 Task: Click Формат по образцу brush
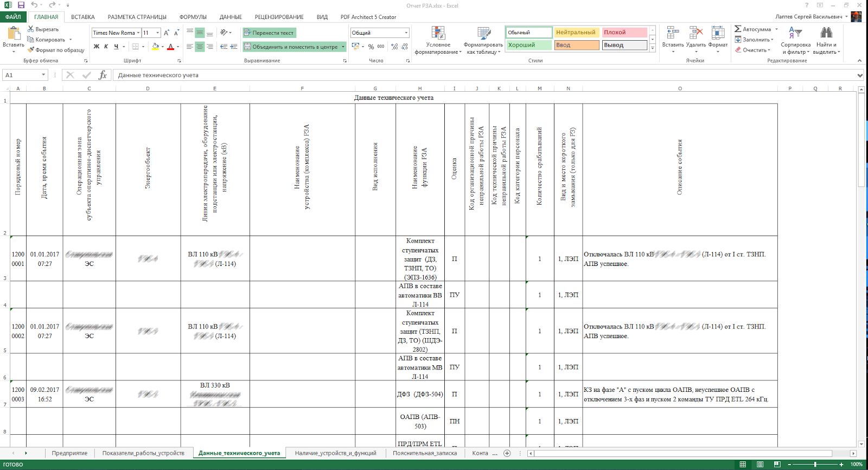[30, 50]
